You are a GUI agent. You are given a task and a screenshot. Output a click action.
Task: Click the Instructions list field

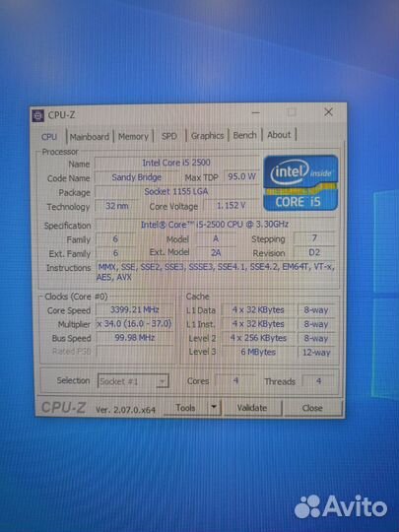coord(216,272)
